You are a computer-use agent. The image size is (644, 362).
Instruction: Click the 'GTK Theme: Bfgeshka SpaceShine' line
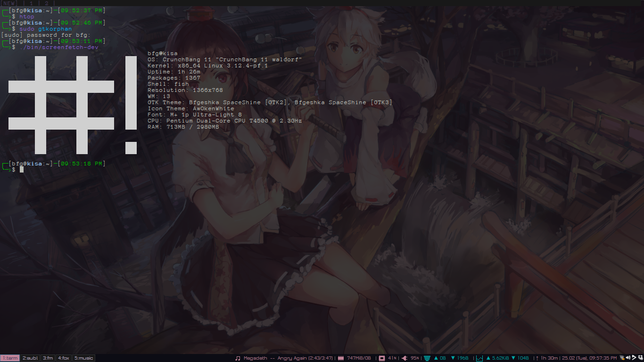[x=270, y=102]
